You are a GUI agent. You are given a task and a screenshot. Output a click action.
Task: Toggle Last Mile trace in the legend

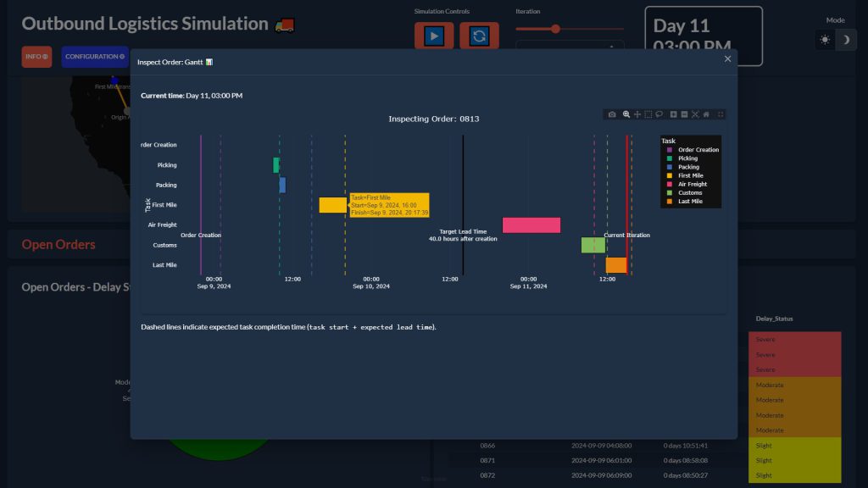point(684,202)
